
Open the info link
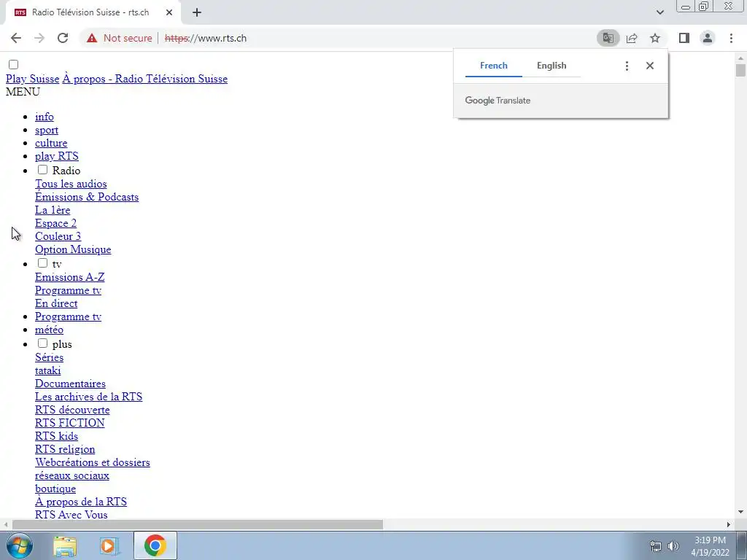(x=44, y=117)
